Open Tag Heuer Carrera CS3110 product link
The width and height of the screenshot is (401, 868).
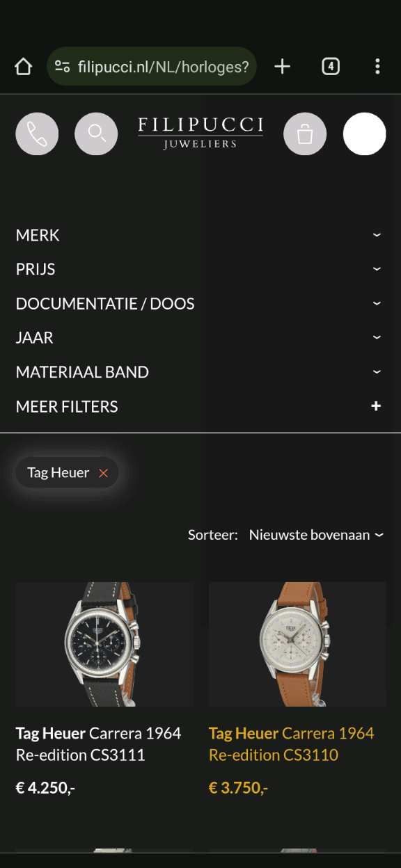tap(291, 744)
